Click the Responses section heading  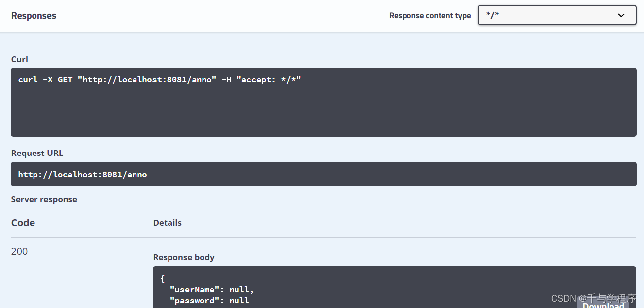point(34,16)
